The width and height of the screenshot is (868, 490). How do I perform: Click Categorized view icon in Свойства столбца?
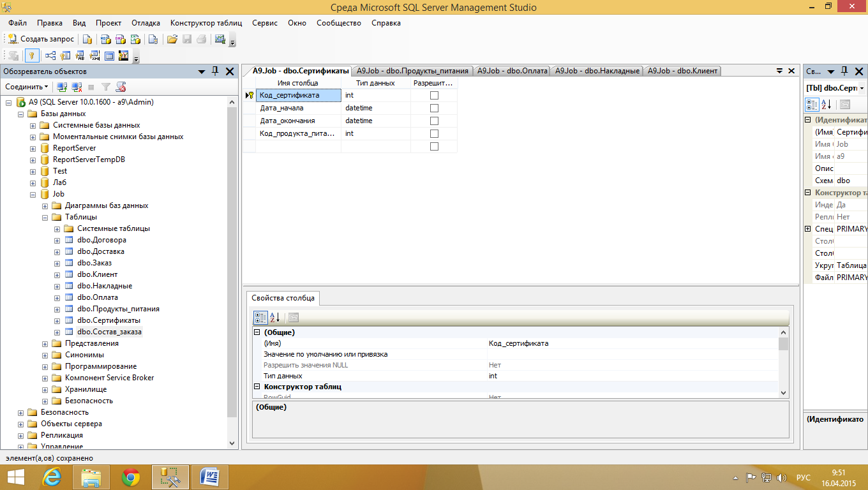pyautogui.click(x=260, y=317)
